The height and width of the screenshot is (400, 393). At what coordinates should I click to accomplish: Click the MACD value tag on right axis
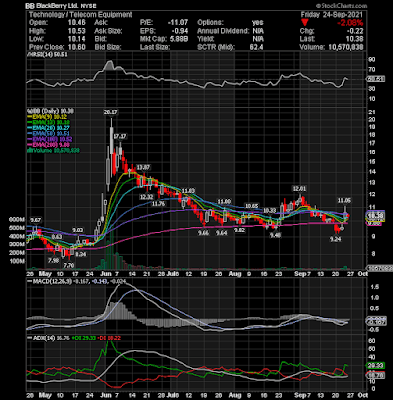tap(376, 322)
